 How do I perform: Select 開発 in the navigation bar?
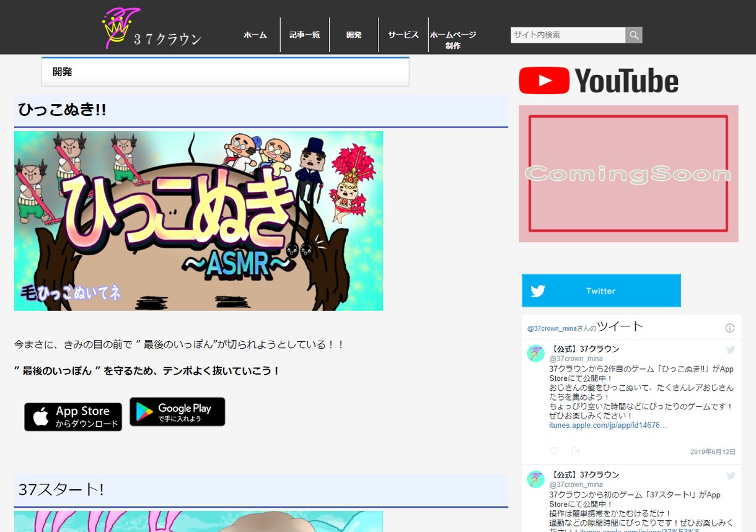354,35
